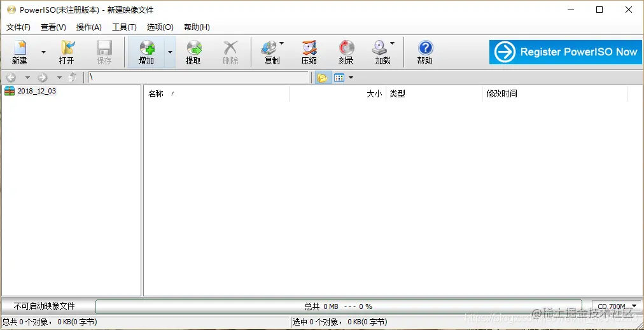Toggle the folder tree panel button
Screen dimensions: 644x330
pyautogui.click(x=323, y=78)
